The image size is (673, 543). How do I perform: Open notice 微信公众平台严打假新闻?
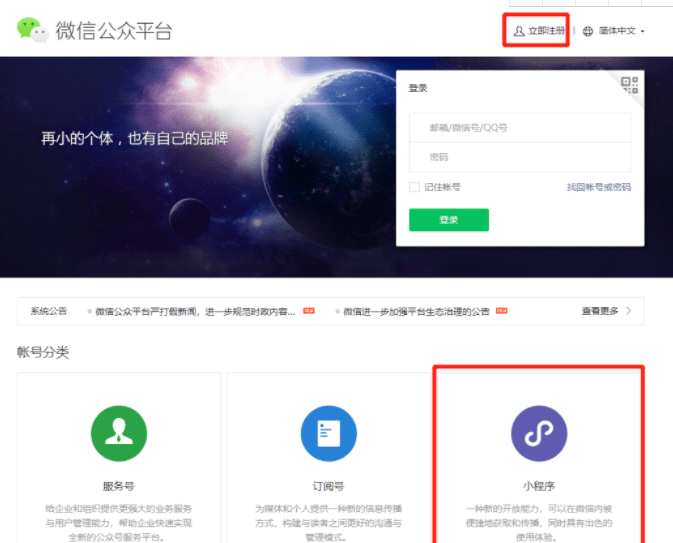click(195, 312)
